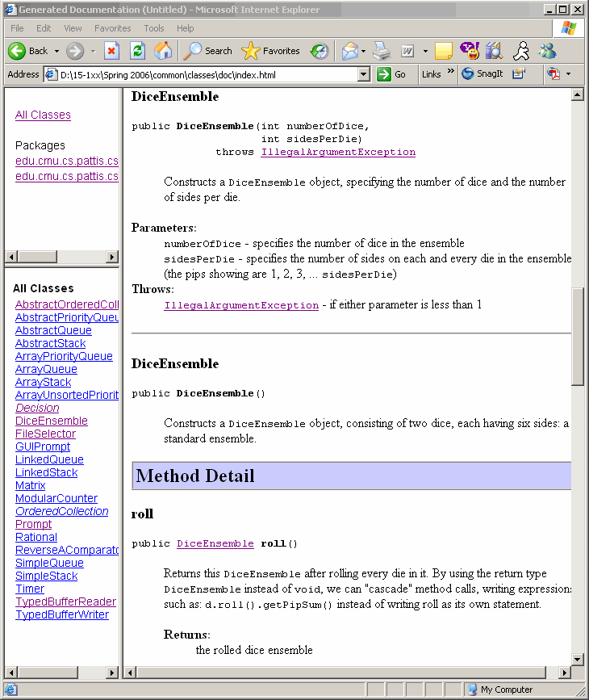The image size is (589, 700).
Task: Click the SnagIt toolbar button
Action: point(482,74)
